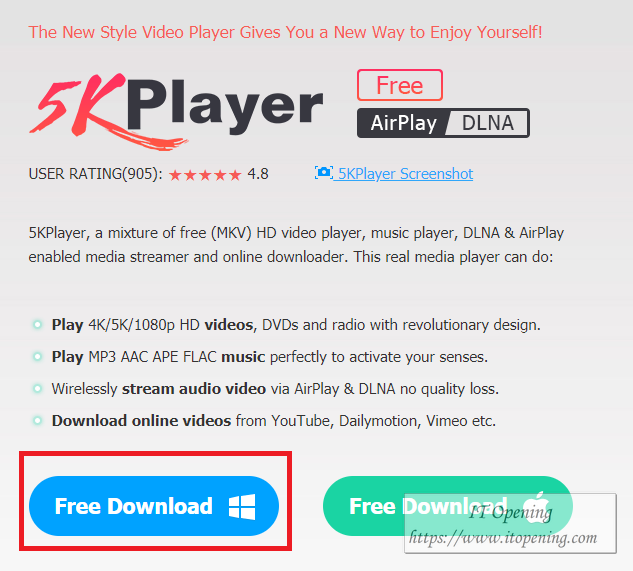Viewport: 633px width, 571px height.
Task: Select the AirPlay label badge
Action: coord(403,123)
